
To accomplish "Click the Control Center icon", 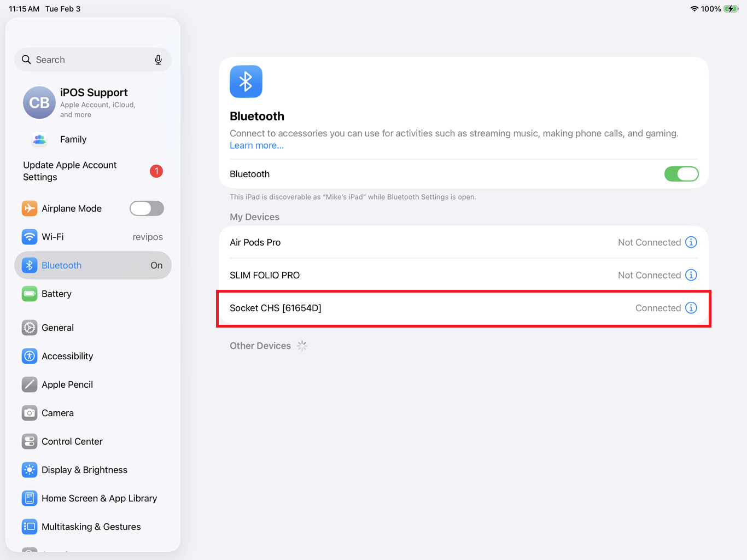I will [30, 441].
